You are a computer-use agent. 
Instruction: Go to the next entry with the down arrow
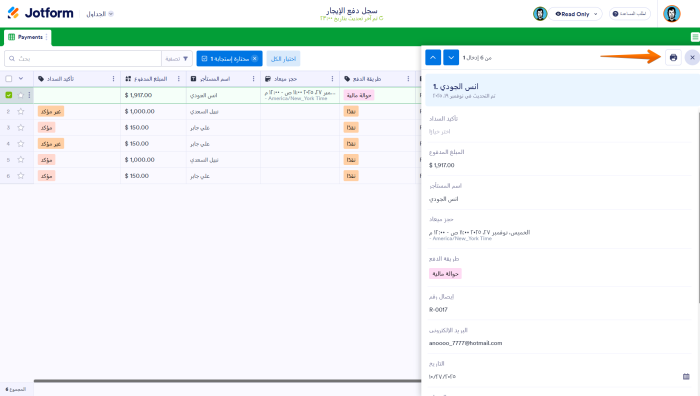click(x=451, y=58)
